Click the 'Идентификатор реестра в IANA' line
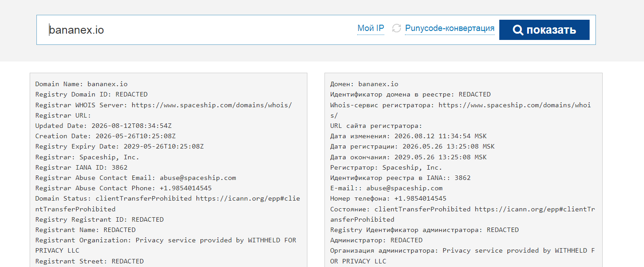 (400, 178)
